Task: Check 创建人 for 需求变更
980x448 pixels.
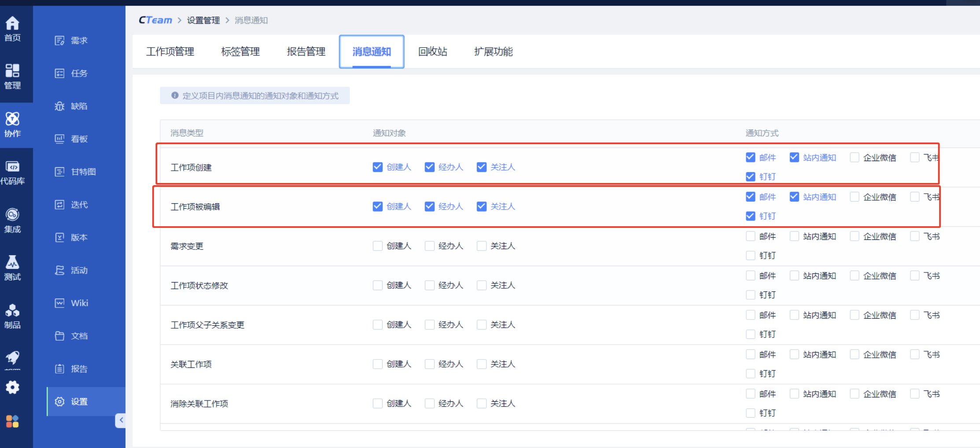Action: pos(378,246)
